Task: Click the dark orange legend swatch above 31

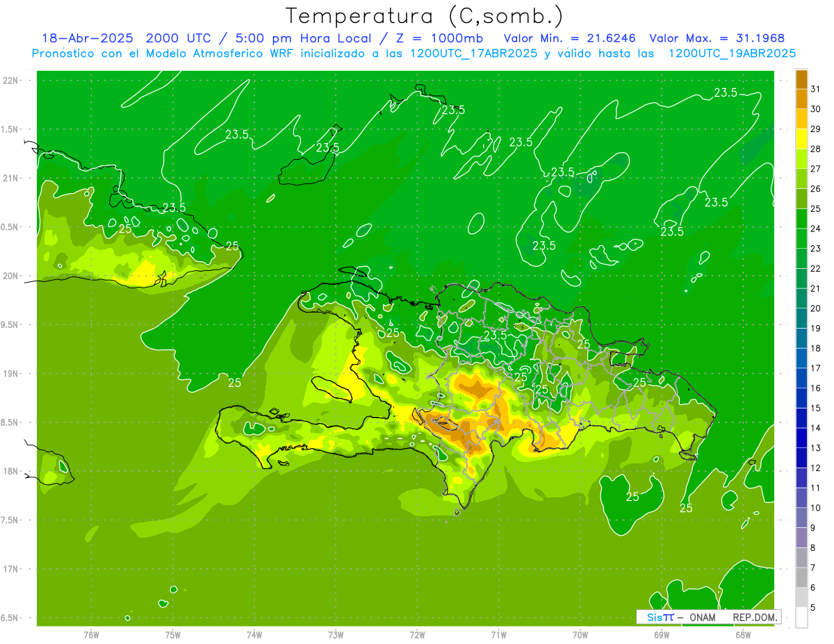Action: (x=802, y=79)
